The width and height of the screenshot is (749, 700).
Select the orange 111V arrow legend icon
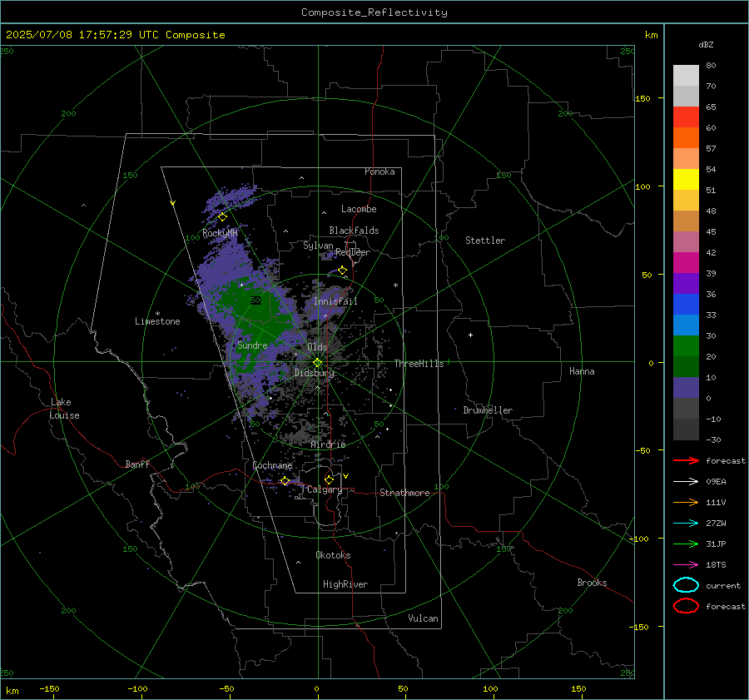click(x=686, y=502)
